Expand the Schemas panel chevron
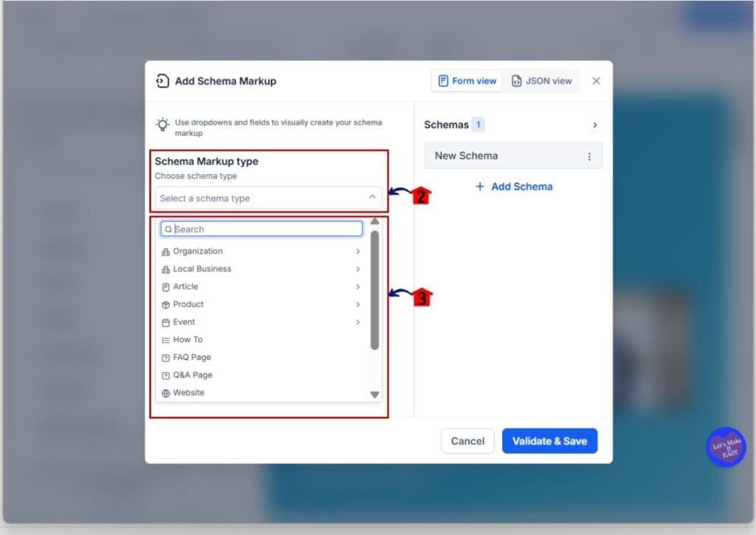The height and width of the screenshot is (535, 756). [595, 125]
